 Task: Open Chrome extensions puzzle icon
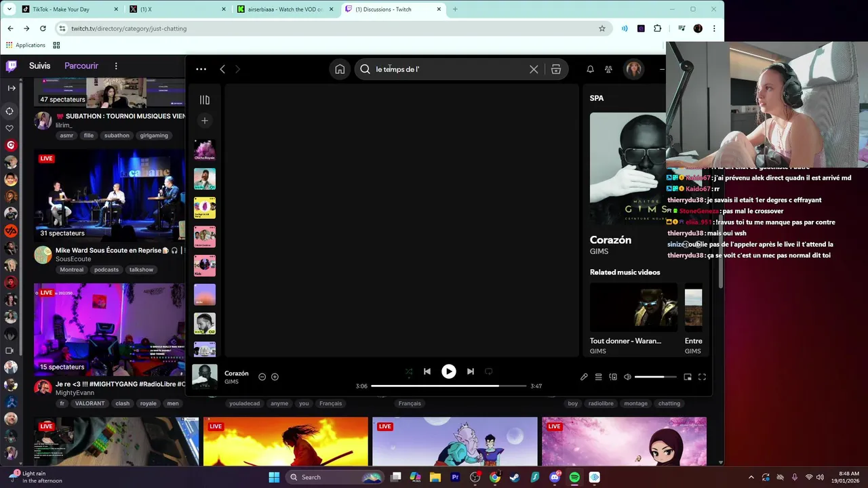click(657, 28)
